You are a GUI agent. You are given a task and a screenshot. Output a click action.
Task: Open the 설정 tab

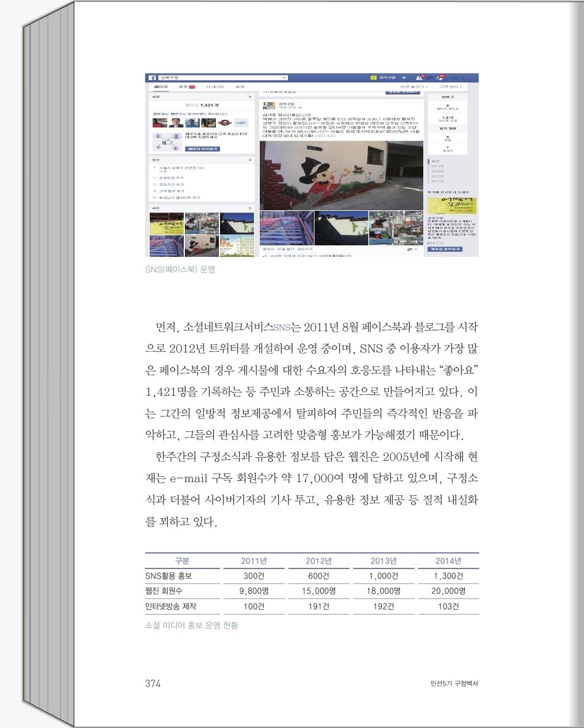point(240,87)
